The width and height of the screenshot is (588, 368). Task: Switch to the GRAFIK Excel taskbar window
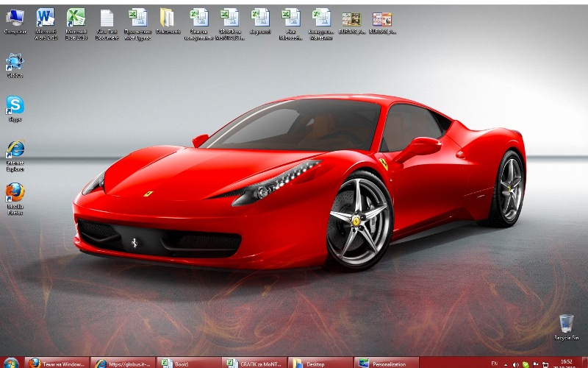255,363
